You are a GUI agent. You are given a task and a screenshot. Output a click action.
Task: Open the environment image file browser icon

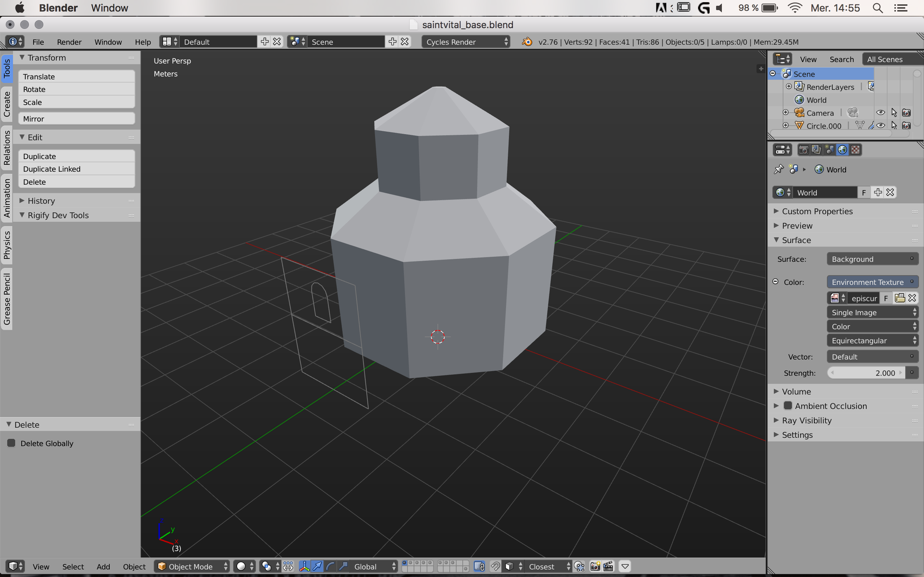(x=899, y=298)
